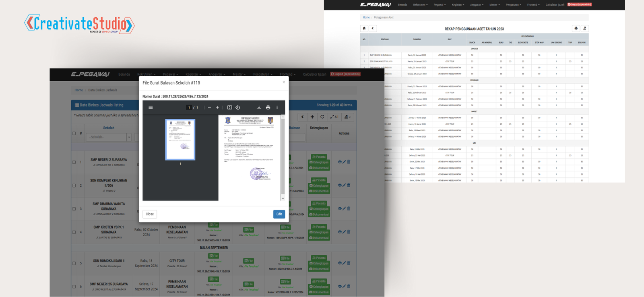Print the PDF with the printer icon
Image resolution: width=644 pixels, height=297 pixels.
(268, 107)
